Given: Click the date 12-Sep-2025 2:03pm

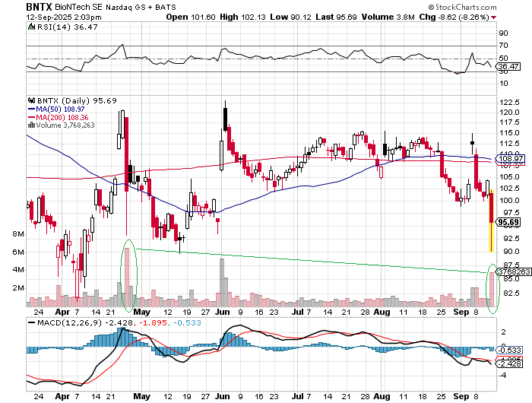Looking at the screenshot, I should point(64,17).
